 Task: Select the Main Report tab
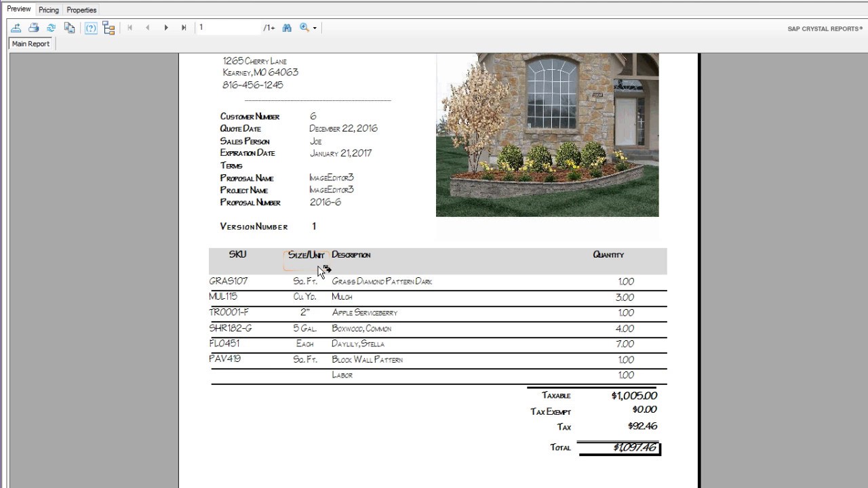click(x=31, y=43)
